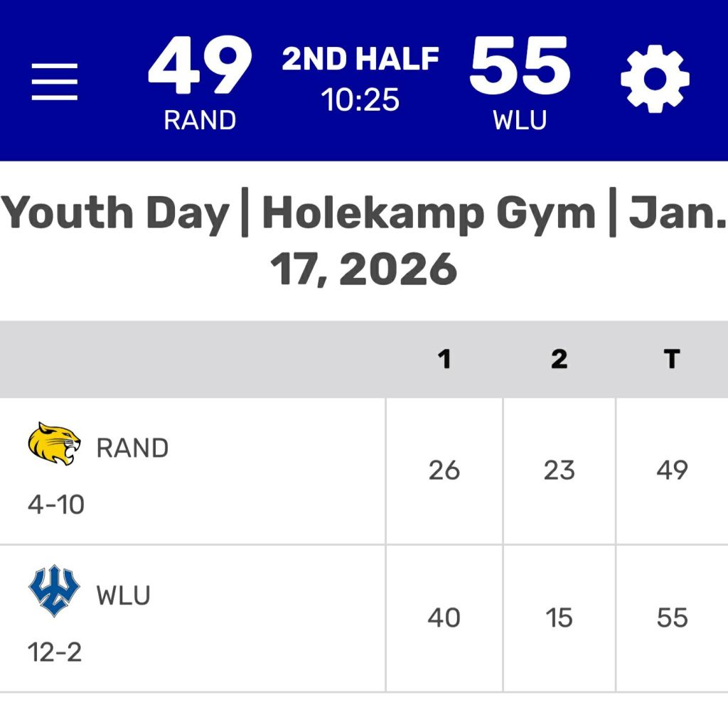The height and width of the screenshot is (705, 728).
Task: Click WLU's first half score 40
Action: 444,618
